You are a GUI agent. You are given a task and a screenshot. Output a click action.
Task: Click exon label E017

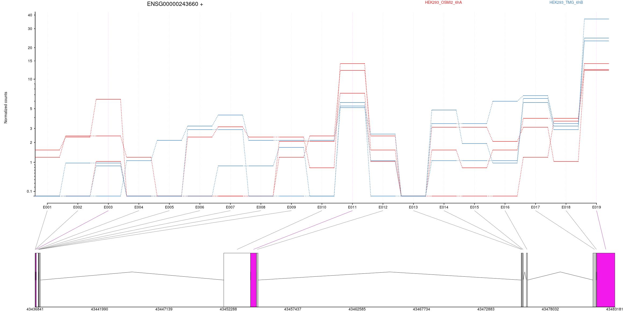(x=535, y=207)
